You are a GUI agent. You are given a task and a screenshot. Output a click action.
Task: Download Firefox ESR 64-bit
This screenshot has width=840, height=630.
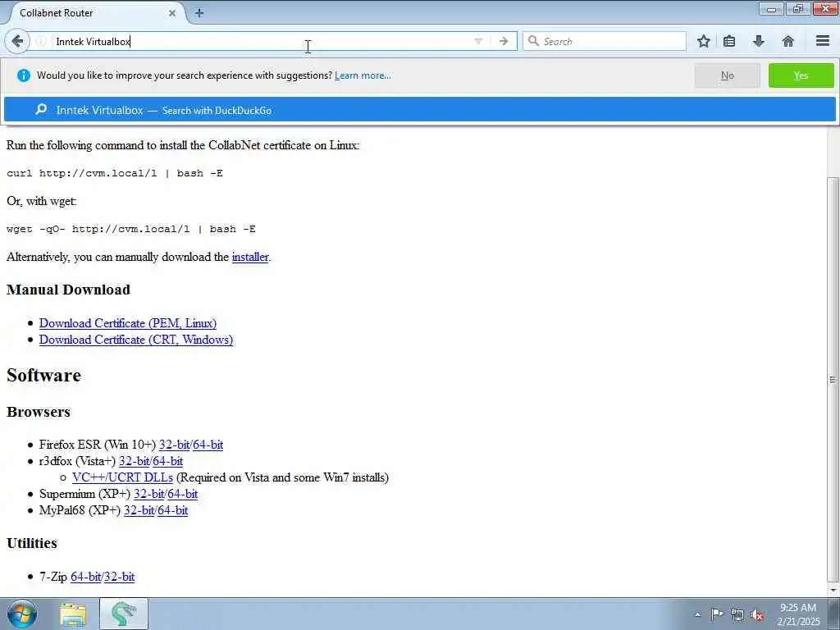[x=208, y=445]
